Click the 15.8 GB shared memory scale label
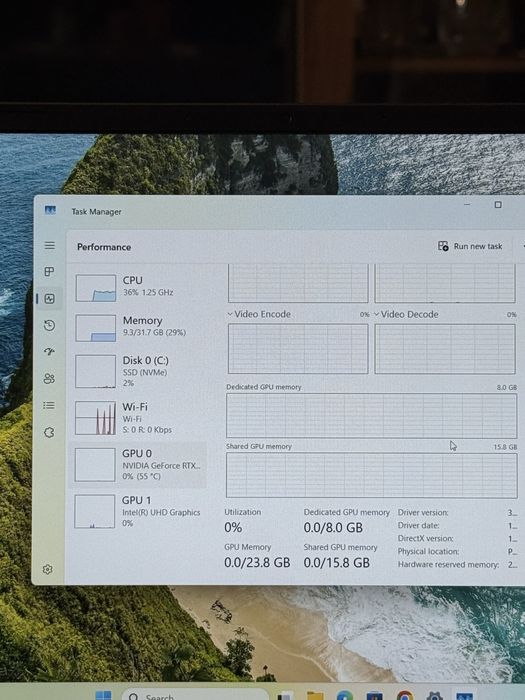 pos(505,447)
